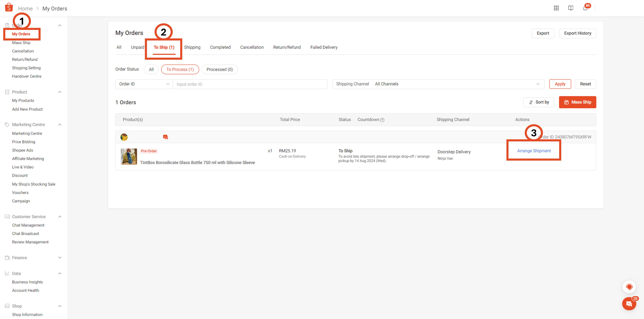Collapse the Marketing Centre sidebar section
This screenshot has height=319, width=644.
tap(60, 125)
